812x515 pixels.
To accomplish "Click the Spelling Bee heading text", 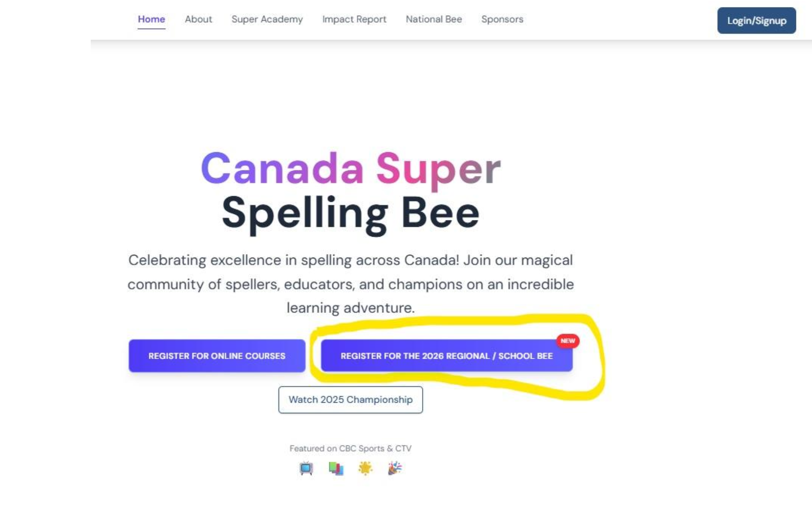I will click(350, 214).
